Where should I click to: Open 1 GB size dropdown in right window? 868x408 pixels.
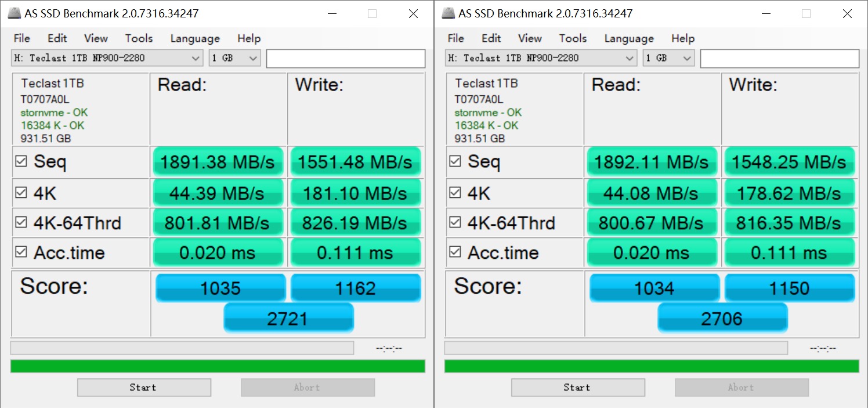[x=669, y=58]
